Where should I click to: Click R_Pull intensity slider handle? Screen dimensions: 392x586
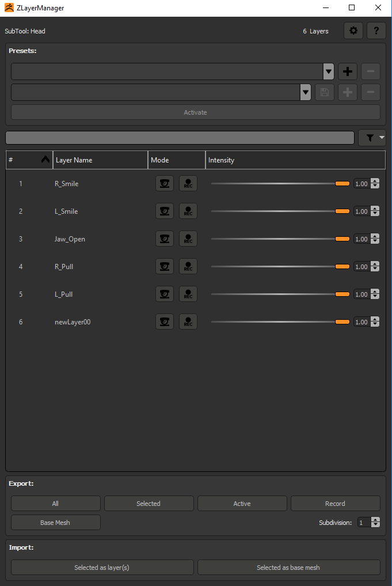342,266
